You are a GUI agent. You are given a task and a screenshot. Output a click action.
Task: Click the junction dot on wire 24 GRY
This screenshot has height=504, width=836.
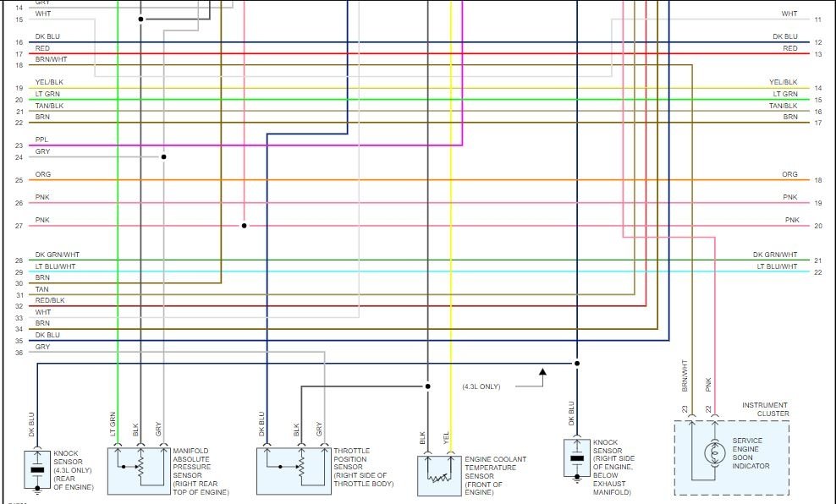click(163, 156)
